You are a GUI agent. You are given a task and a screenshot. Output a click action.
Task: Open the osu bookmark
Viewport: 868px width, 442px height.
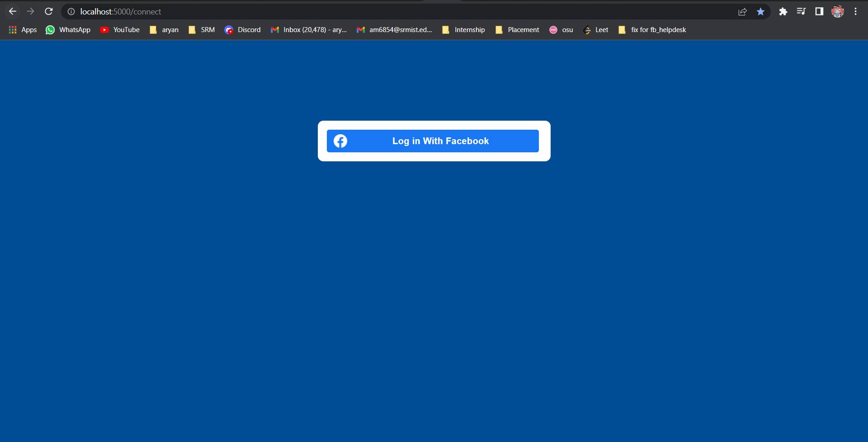point(561,30)
